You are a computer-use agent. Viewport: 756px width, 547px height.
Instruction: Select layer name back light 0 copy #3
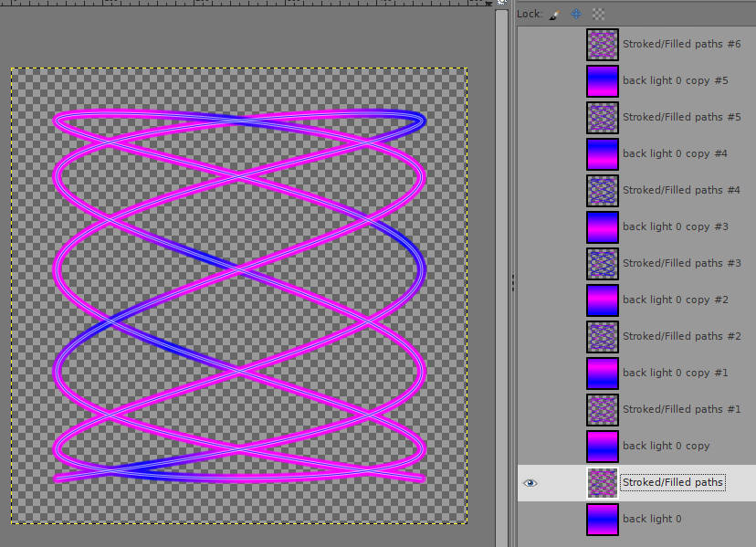point(675,226)
